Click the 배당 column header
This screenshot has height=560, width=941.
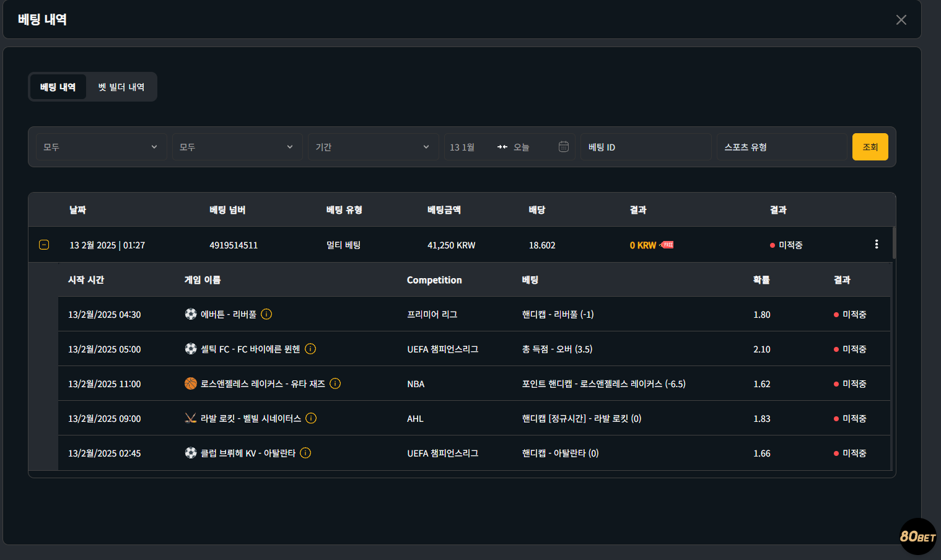tap(537, 210)
